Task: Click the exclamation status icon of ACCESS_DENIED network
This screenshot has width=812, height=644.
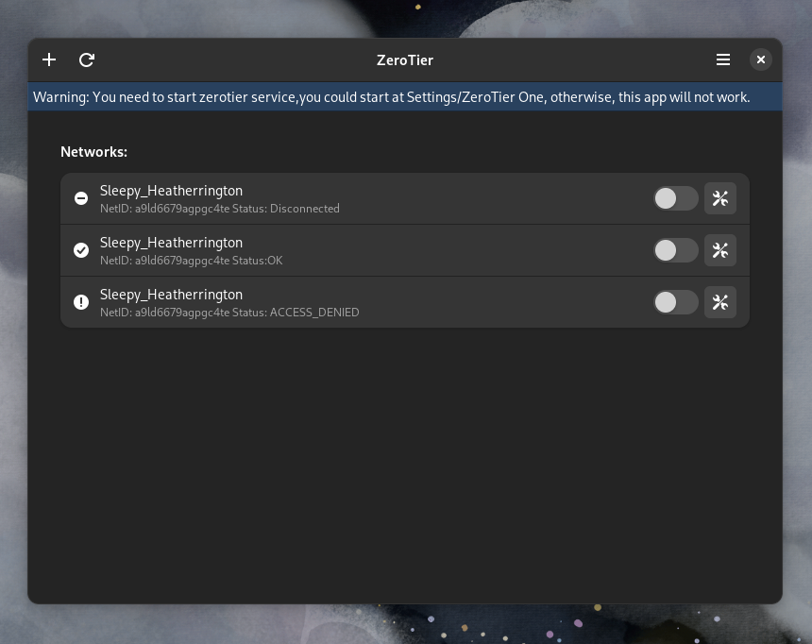Action: (x=81, y=302)
